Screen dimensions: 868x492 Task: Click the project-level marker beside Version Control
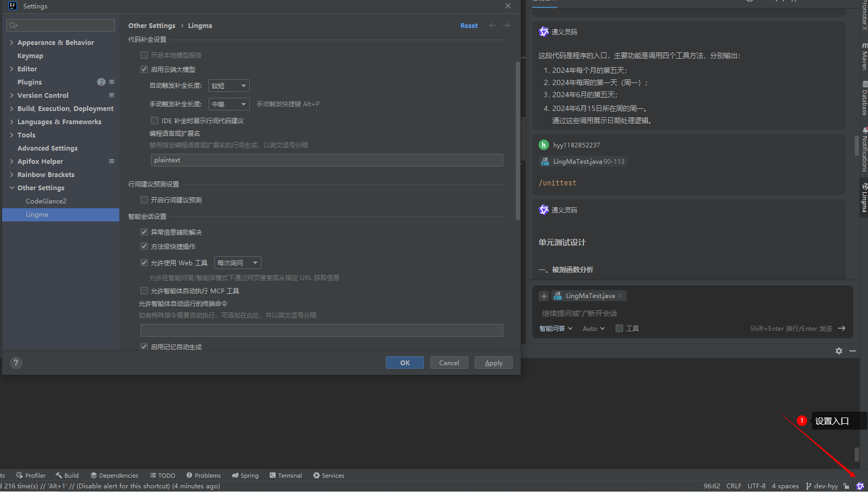(x=111, y=95)
